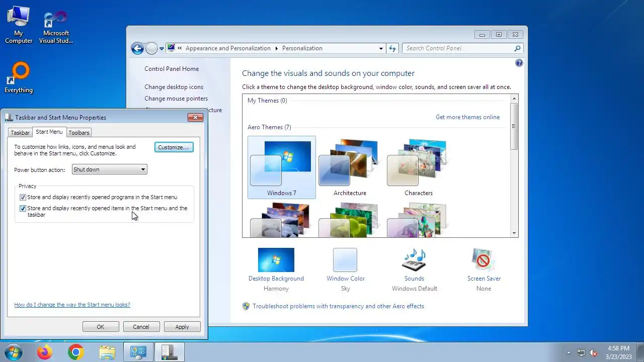644x362 pixels.
Task: Launch Chrome from the taskbar
Action: [75, 352]
